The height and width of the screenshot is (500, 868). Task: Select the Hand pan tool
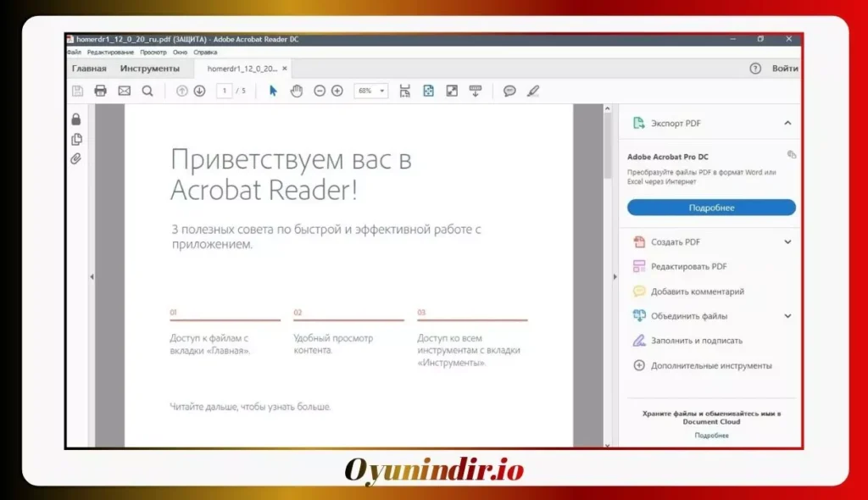(x=296, y=91)
